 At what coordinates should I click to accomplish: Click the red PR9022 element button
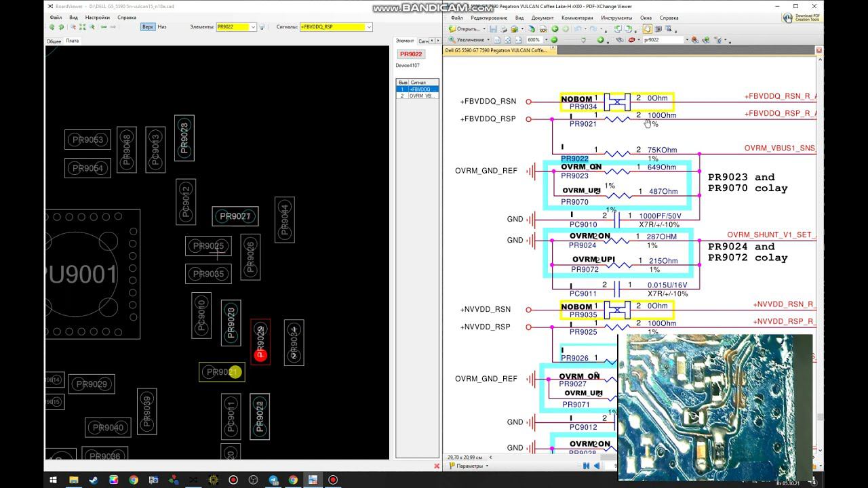pyautogui.click(x=411, y=54)
